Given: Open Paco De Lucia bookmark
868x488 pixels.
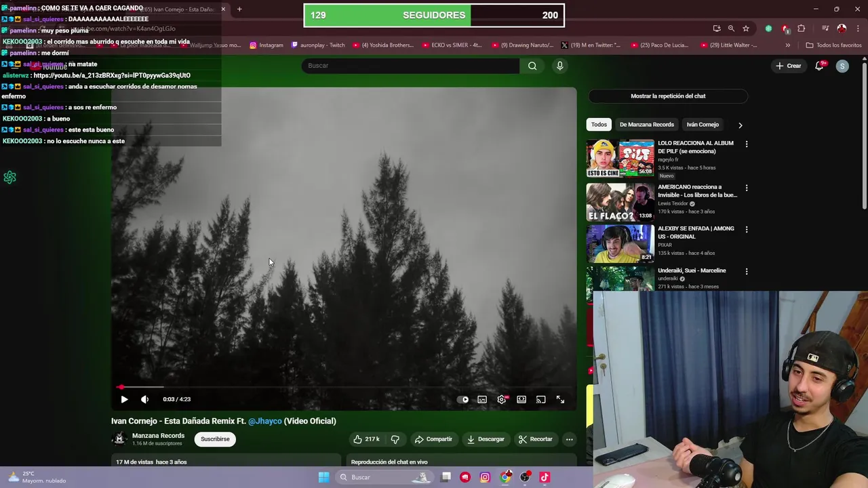Looking at the screenshot, I should [x=659, y=45].
